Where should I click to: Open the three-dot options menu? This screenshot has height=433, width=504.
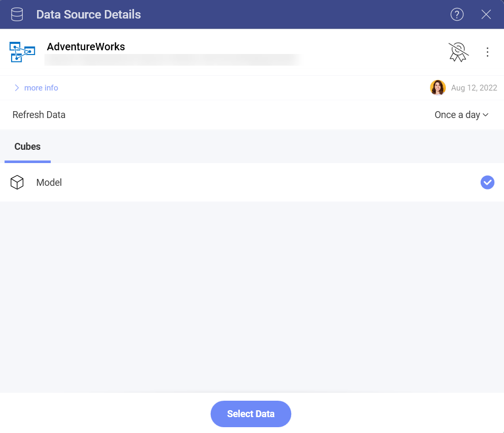pyautogui.click(x=487, y=52)
